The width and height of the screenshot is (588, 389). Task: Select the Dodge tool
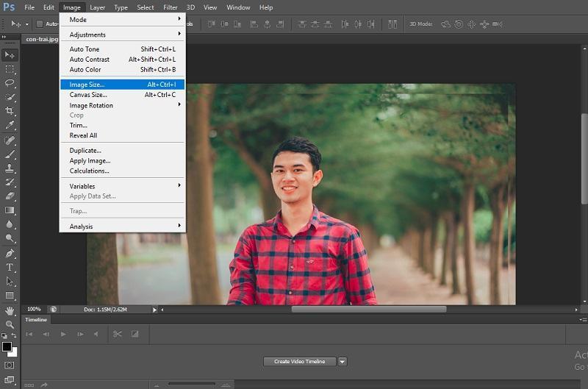(10, 238)
